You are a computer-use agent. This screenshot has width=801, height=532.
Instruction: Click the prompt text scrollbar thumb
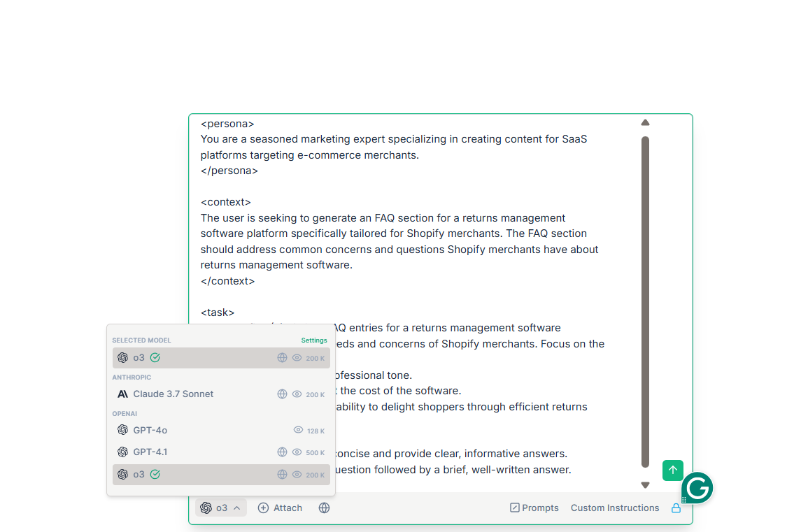(x=645, y=302)
